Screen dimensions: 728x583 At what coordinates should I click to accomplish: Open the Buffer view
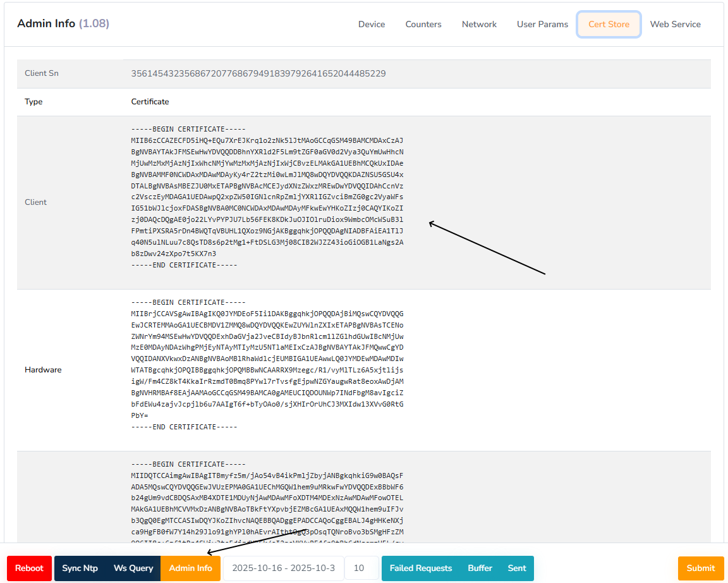[480, 568]
